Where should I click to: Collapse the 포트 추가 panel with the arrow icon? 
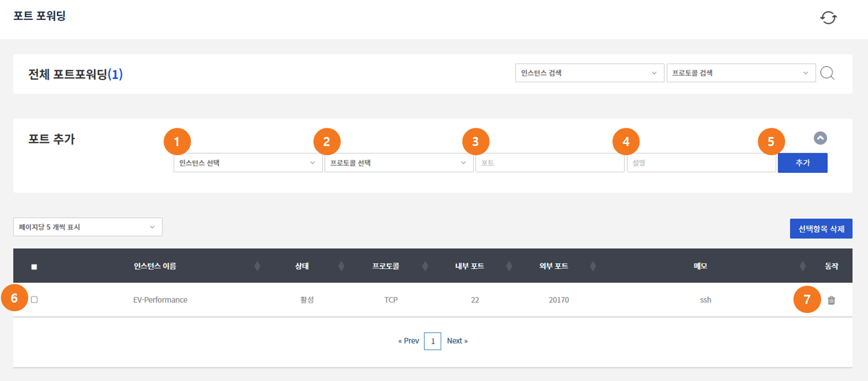pyautogui.click(x=820, y=138)
